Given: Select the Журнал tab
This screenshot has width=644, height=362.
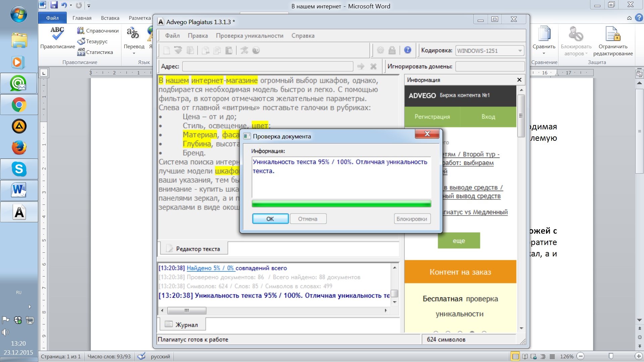Looking at the screenshot, I should pos(182,324).
